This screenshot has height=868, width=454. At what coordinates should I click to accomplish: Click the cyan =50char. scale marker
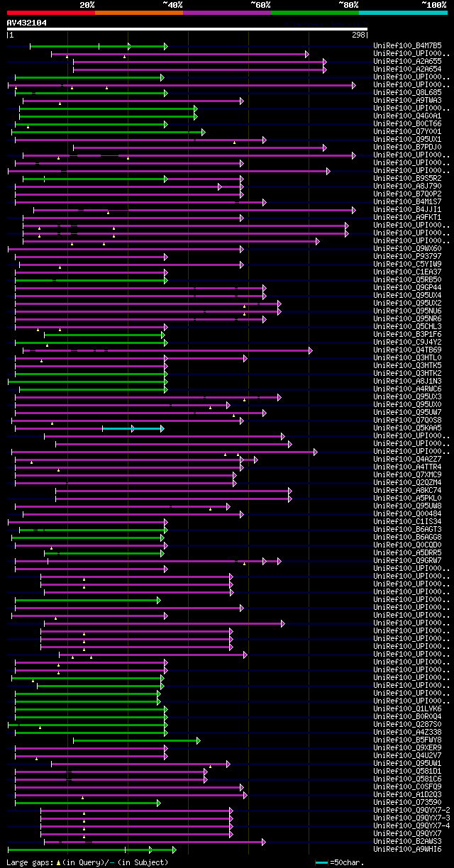click(322, 862)
